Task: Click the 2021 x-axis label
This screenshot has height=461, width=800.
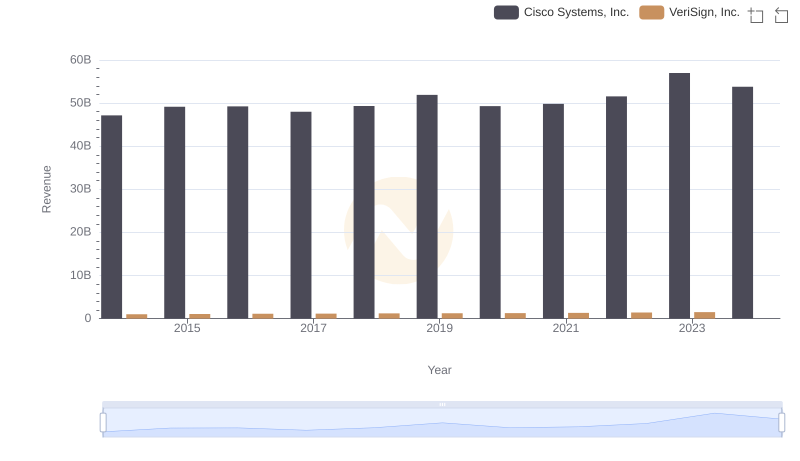Action: (x=566, y=328)
